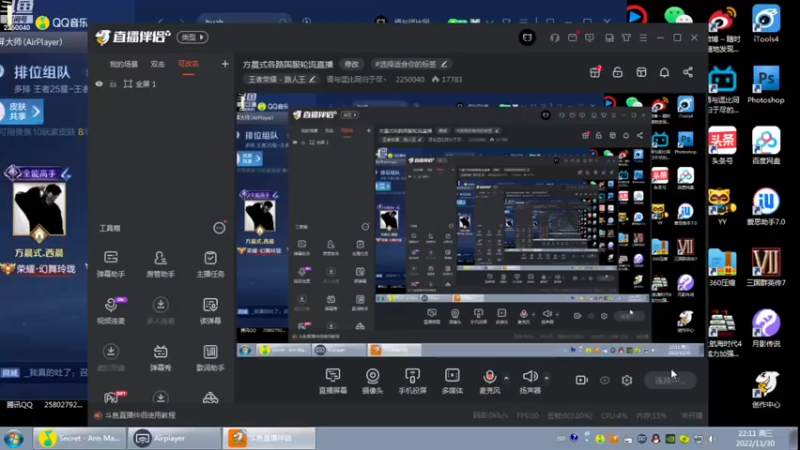This screenshot has width=800, height=450.
Task: Click the record video icon beside preview eye
Action: point(581,380)
